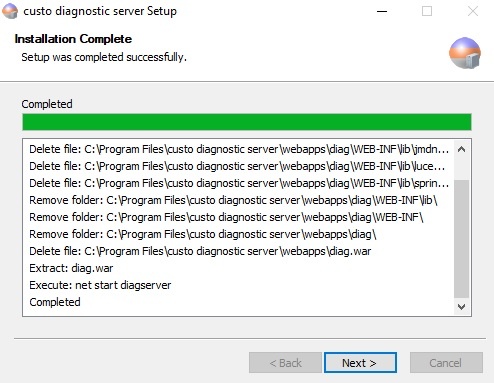Screen dimensions: 494x383
Task: Select the first Delete file jmdn log entry
Action: [x=239, y=149]
